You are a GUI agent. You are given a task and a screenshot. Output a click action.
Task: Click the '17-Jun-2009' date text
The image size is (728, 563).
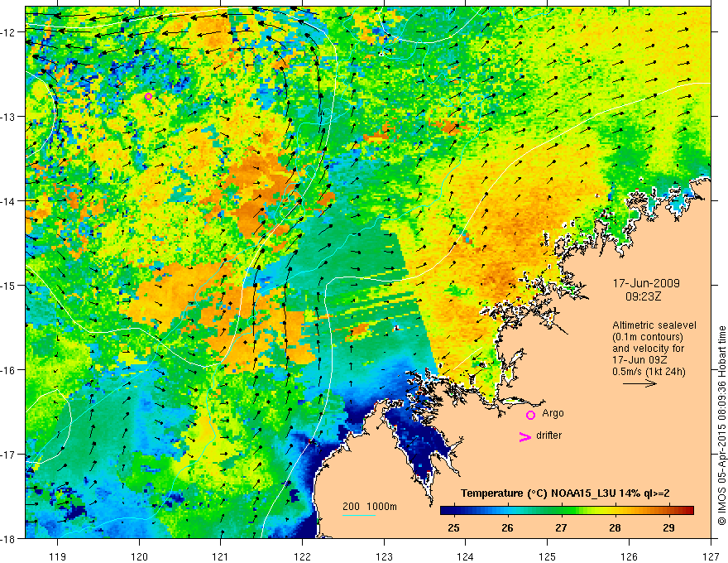pos(646,283)
